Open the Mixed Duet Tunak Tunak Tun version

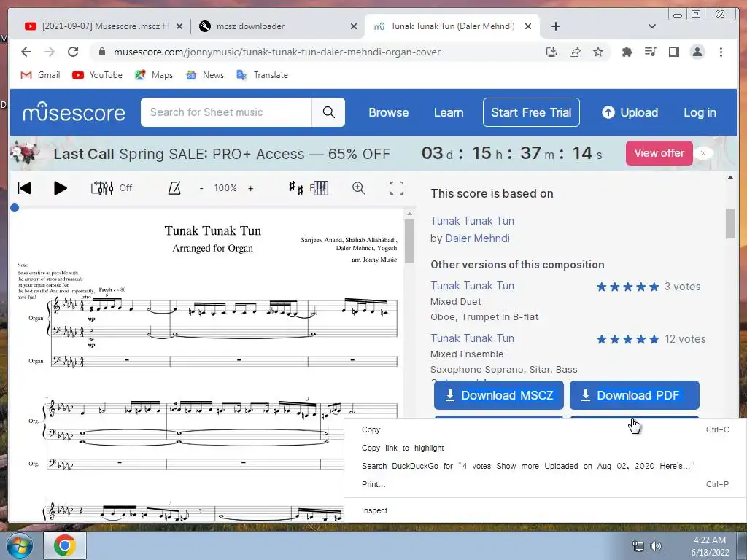(x=472, y=286)
